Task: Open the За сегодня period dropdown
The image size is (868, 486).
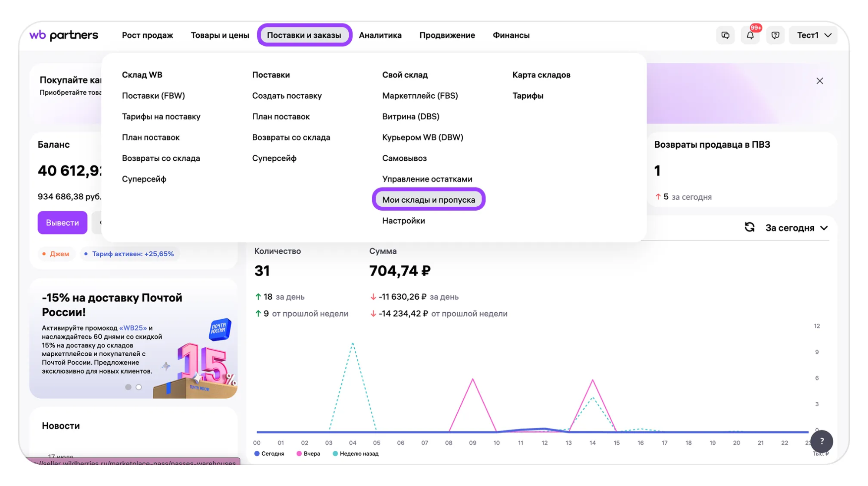Action: tap(796, 228)
